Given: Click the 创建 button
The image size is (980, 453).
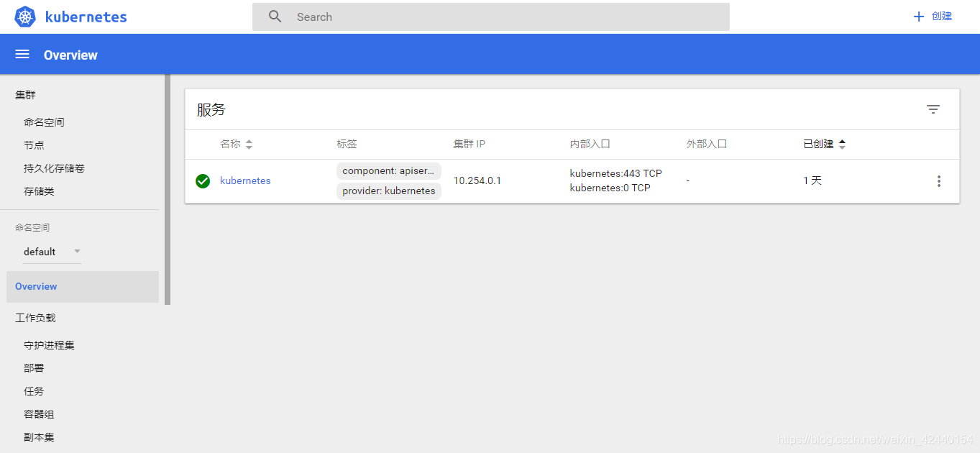Looking at the screenshot, I should coord(933,17).
